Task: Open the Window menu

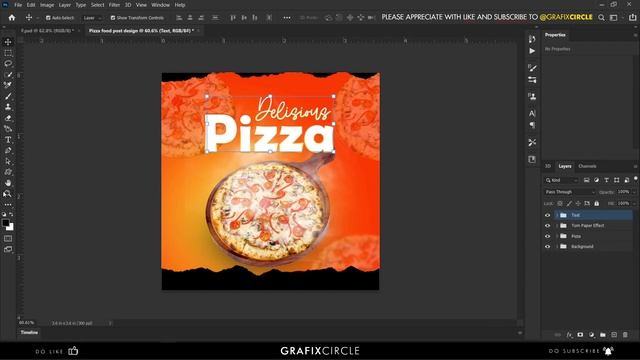Action: [160, 5]
